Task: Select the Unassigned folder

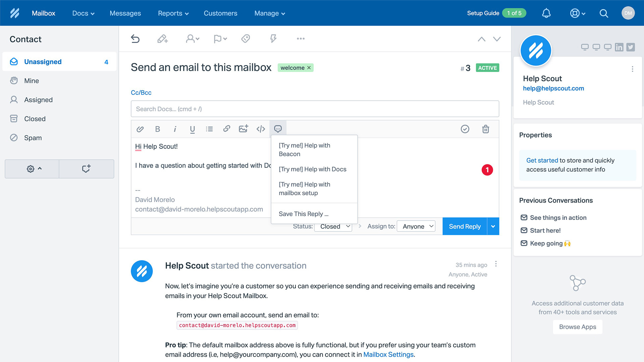Action: pos(59,62)
